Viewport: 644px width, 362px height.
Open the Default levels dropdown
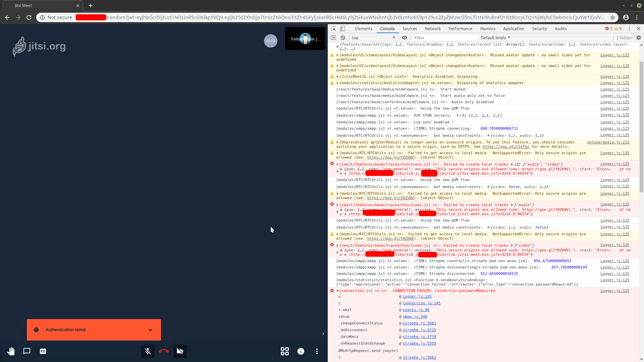click(495, 38)
